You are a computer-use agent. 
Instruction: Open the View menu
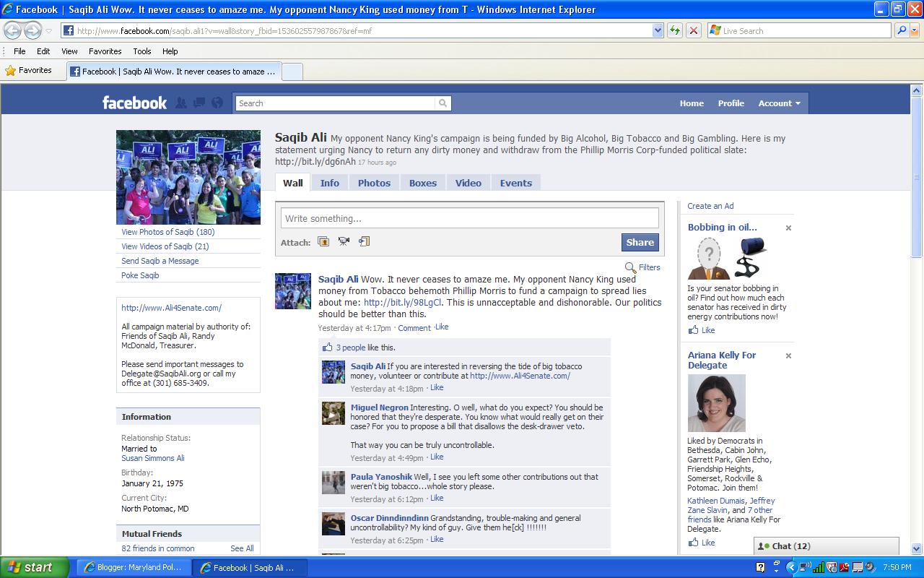point(69,51)
